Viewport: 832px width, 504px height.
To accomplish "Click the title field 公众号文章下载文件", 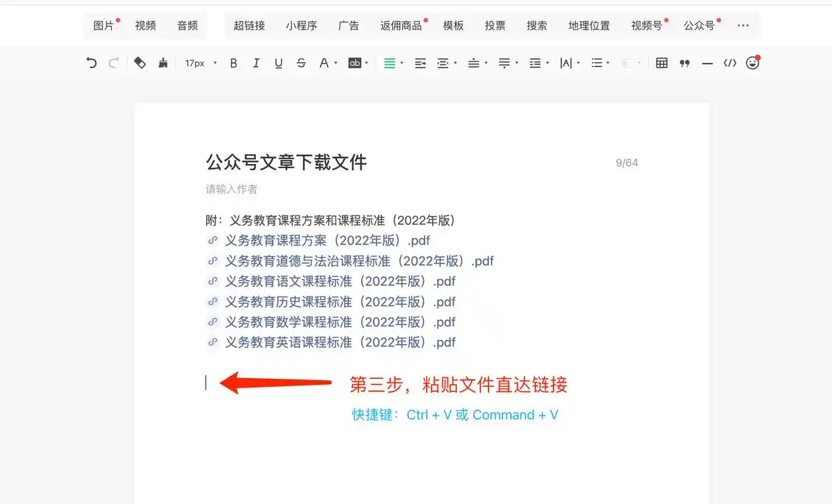I will pyautogui.click(x=286, y=162).
